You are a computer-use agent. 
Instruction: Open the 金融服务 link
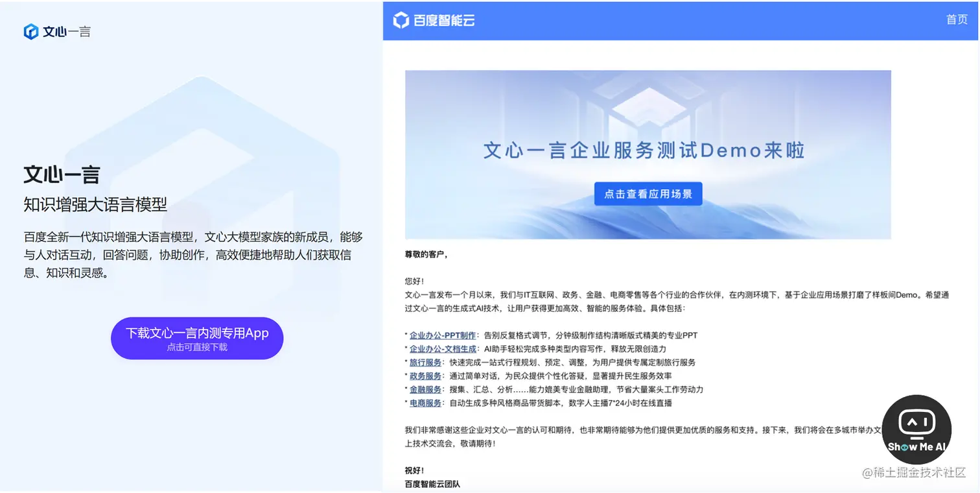click(426, 390)
